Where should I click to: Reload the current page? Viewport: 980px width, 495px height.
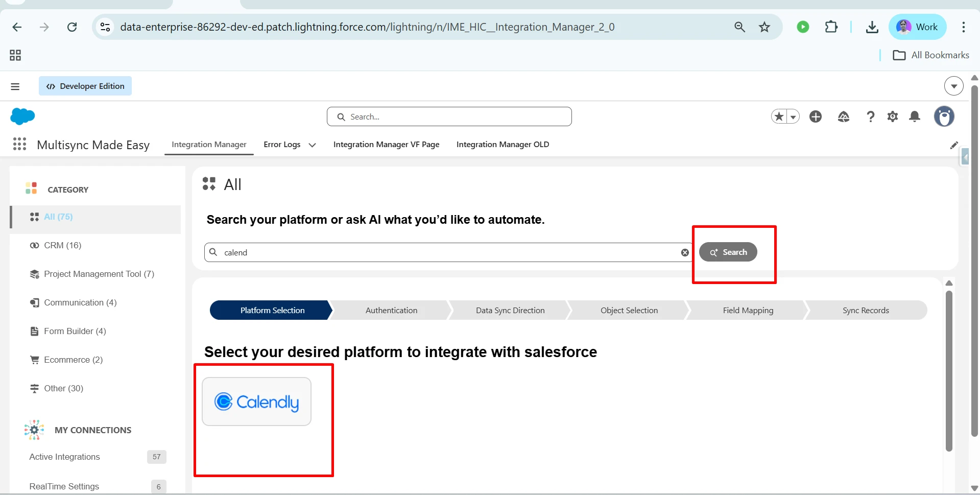(72, 27)
